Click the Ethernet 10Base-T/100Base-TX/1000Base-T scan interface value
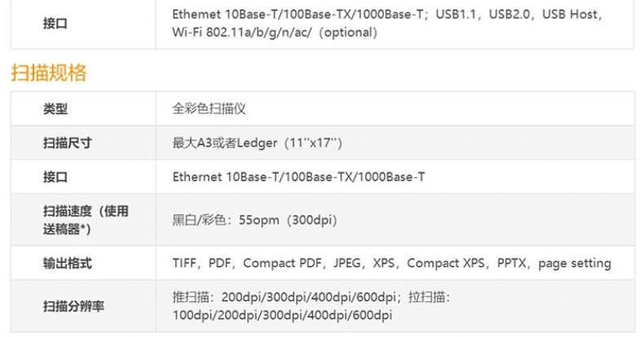Viewport: 644px width, 337px height. pos(298,177)
